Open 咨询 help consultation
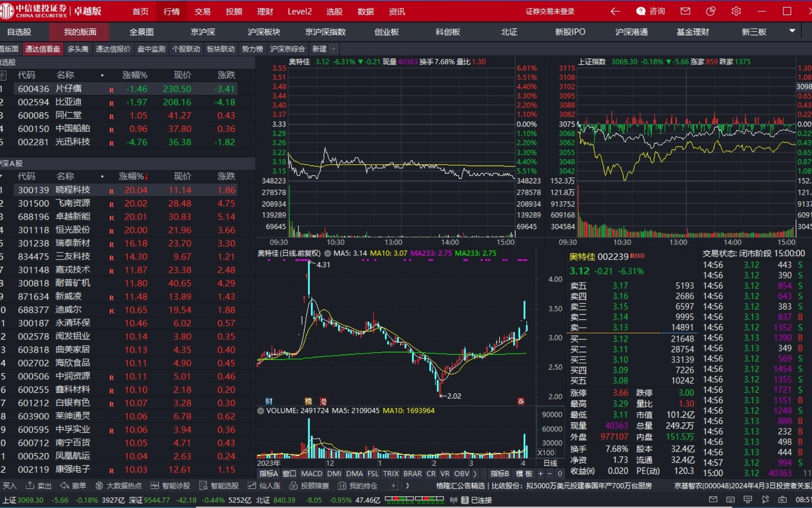The image size is (812, 508). pos(651,11)
